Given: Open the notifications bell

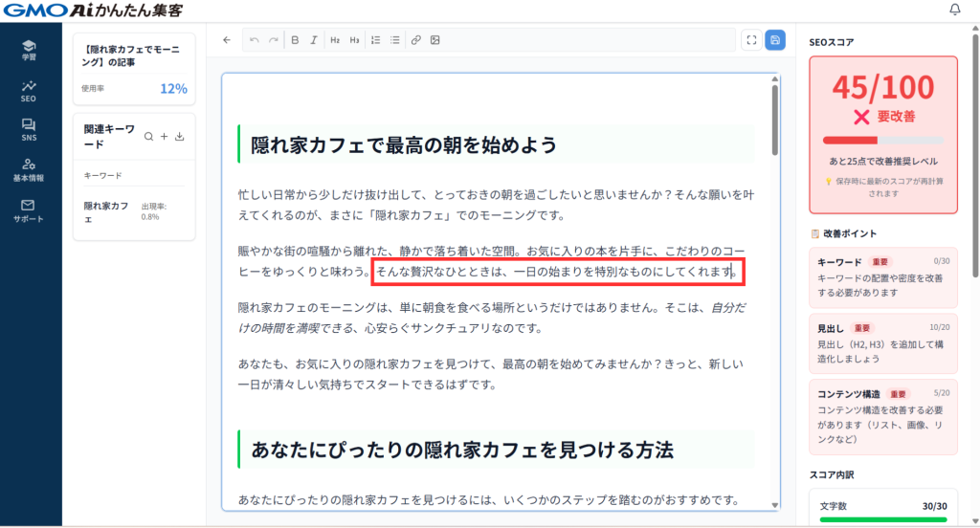Looking at the screenshot, I should [954, 10].
